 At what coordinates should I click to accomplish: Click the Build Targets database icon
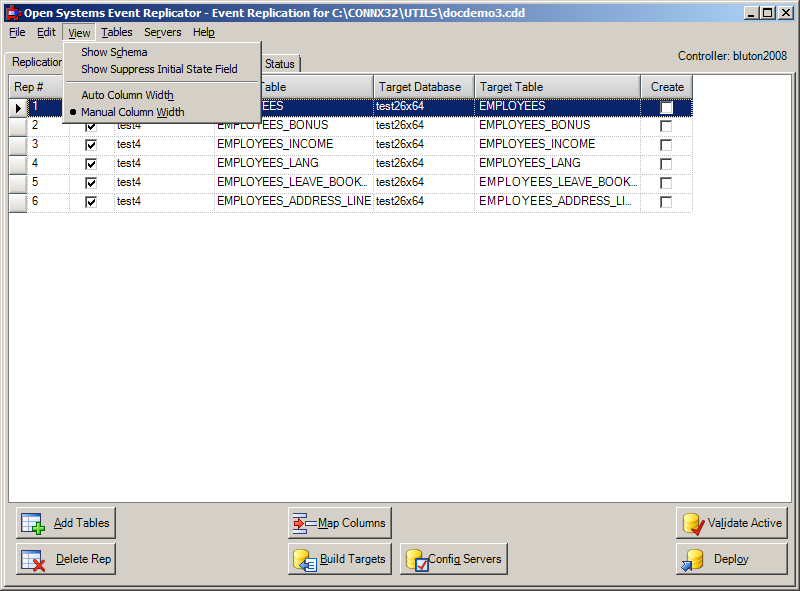click(x=305, y=559)
